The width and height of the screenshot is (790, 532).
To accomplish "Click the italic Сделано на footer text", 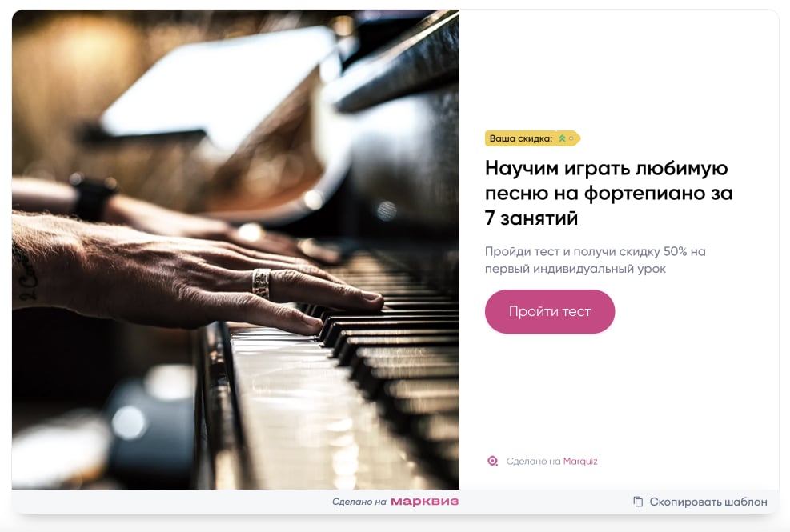I will click(x=359, y=502).
